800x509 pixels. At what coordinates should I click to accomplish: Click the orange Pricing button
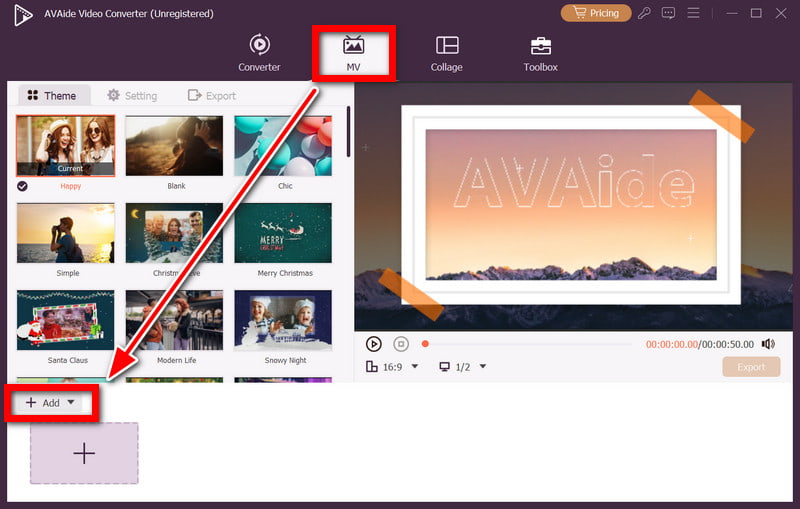click(x=596, y=13)
